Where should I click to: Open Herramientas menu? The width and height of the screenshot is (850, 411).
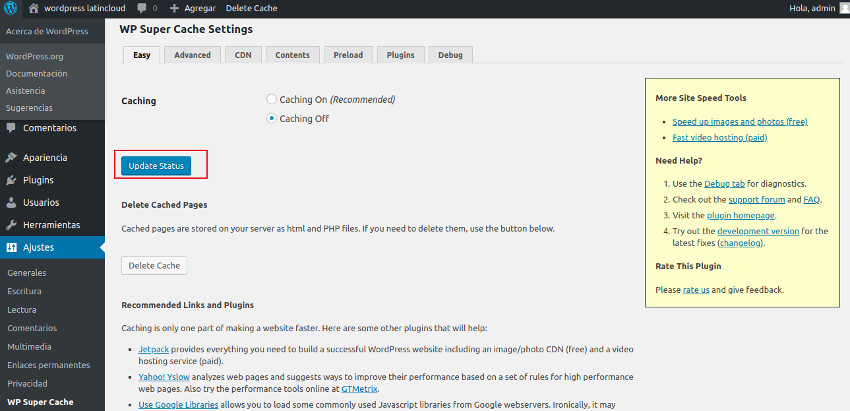click(x=51, y=225)
